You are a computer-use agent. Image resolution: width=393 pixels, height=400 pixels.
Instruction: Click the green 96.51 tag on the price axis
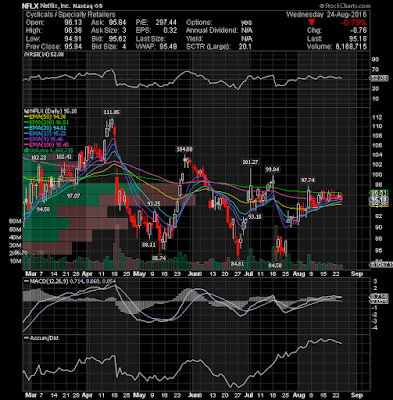tap(379, 193)
